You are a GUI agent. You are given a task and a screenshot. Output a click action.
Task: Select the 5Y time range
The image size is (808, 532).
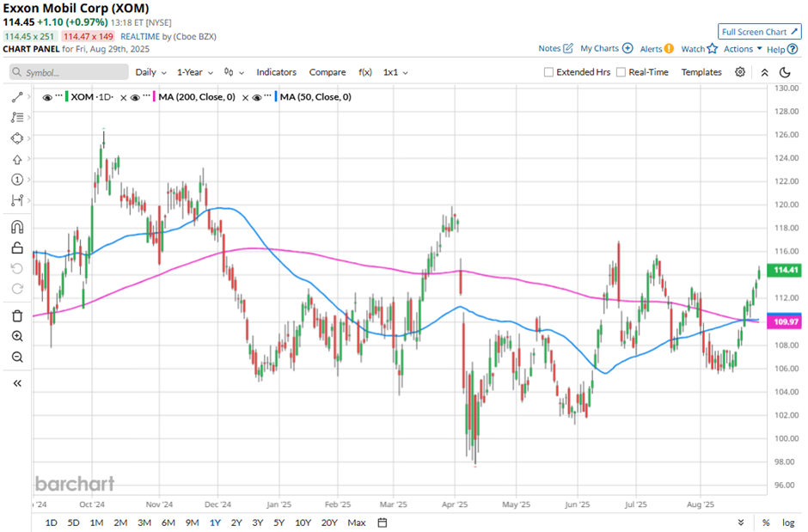point(279,523)
